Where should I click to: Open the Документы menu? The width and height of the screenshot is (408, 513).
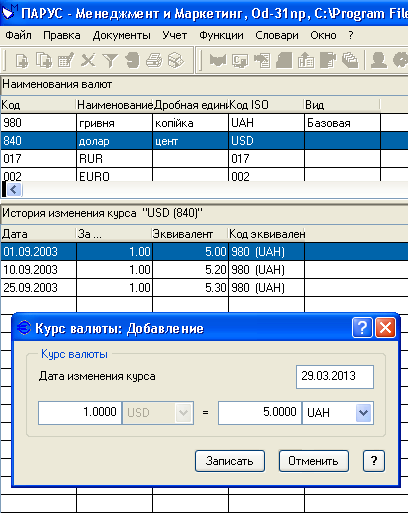(121, 35)
